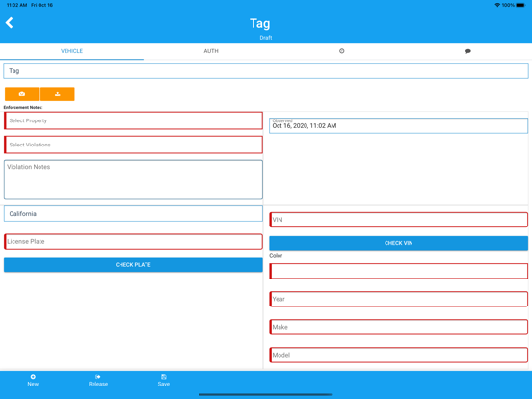Open the comments speech bubble tab
Viewport: 532px width, 399px height.
coord(467,51)
